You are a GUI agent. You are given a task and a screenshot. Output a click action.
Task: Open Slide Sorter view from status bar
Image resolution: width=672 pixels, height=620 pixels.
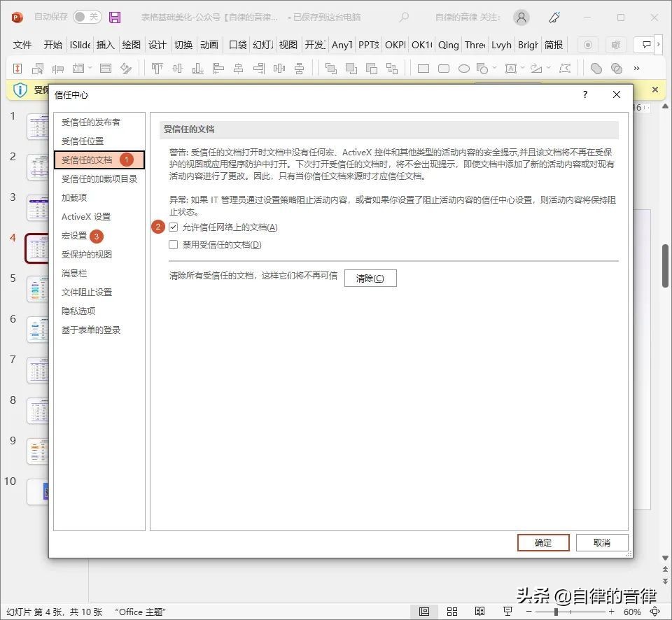tap(452, 611)
